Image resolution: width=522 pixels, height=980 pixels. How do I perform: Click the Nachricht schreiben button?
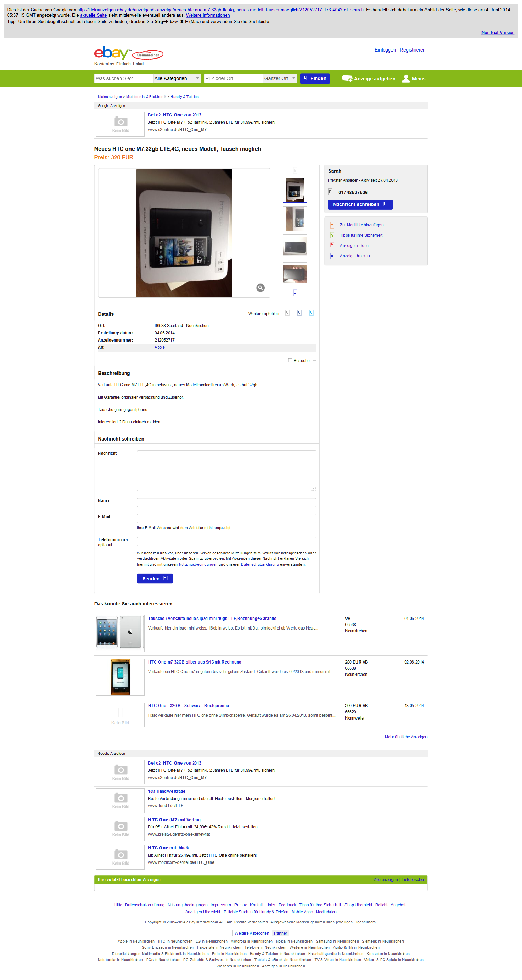[360, 205]
